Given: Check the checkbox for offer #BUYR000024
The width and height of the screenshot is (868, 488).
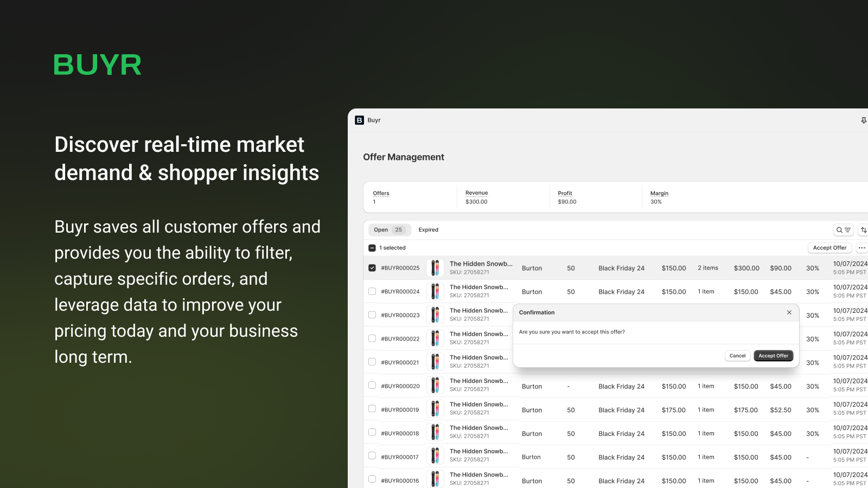Looking at the screenshot, I should (372, 291).
